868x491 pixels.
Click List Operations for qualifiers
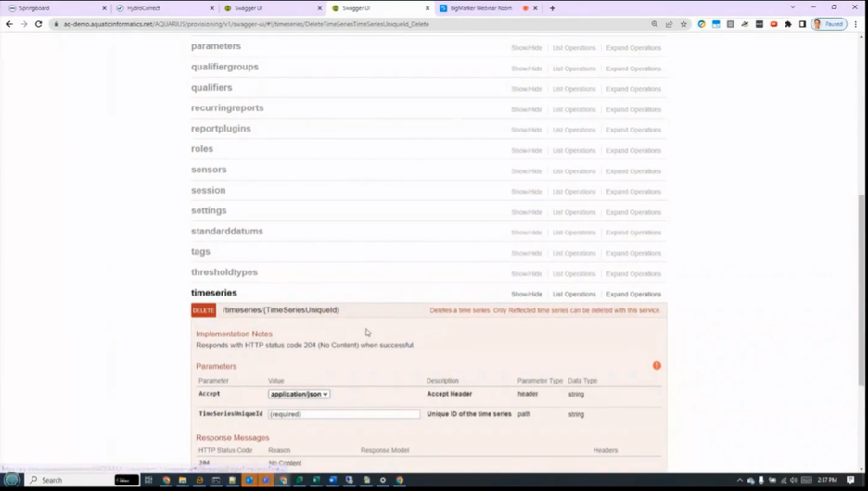574,89
